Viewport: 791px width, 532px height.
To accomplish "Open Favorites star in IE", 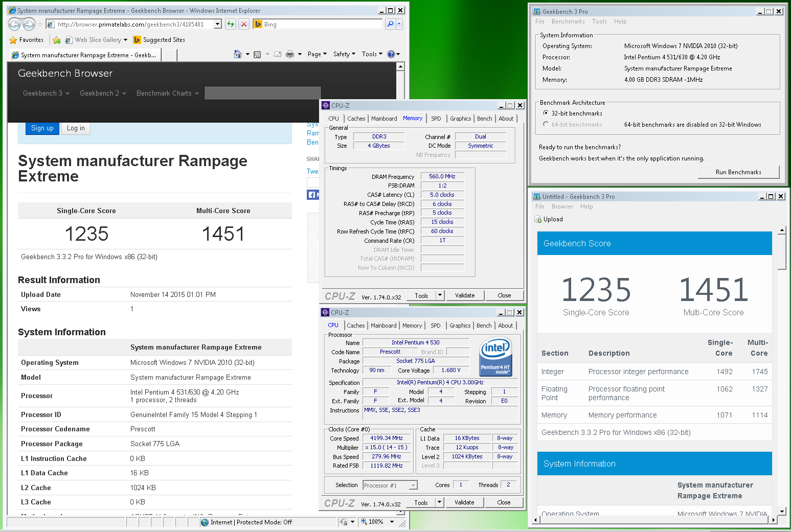I will point(13,40).
